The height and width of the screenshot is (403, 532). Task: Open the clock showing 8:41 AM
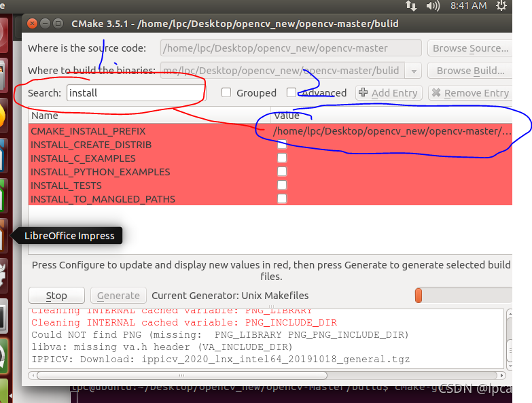point(469,5)
